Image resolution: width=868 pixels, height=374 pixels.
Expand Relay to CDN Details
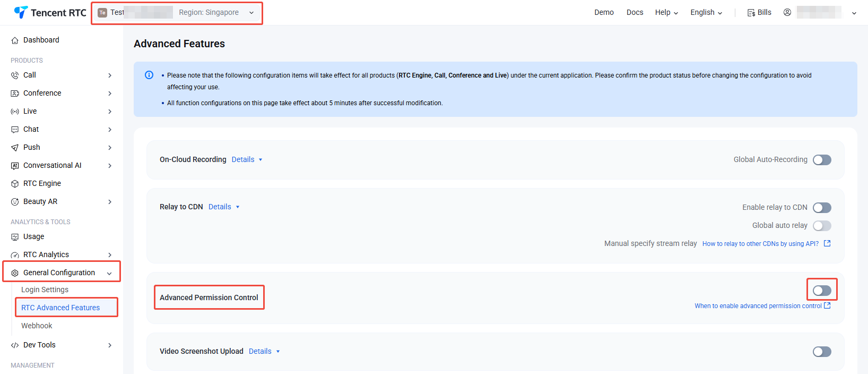click(x=224, y=207)
